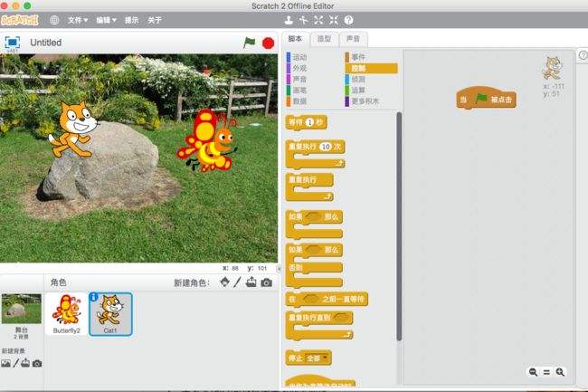This screenshot has width=588, height=392.
Task: Upload a sprite from file
Action: pyautogui.click(x=251, y=282)
